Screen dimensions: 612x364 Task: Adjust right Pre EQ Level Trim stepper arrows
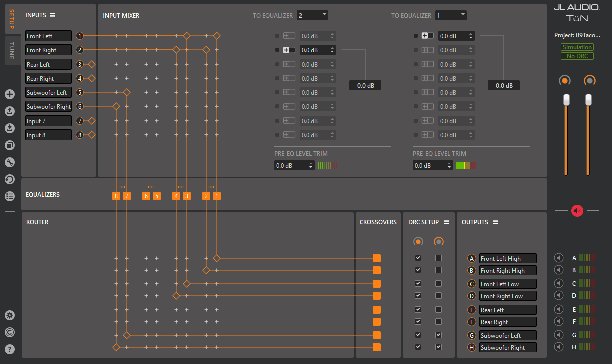click(x=449, y=165)
